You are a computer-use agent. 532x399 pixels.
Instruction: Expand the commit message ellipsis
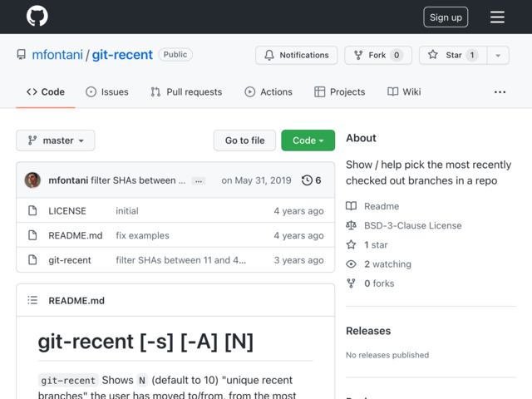coord(199,181)
